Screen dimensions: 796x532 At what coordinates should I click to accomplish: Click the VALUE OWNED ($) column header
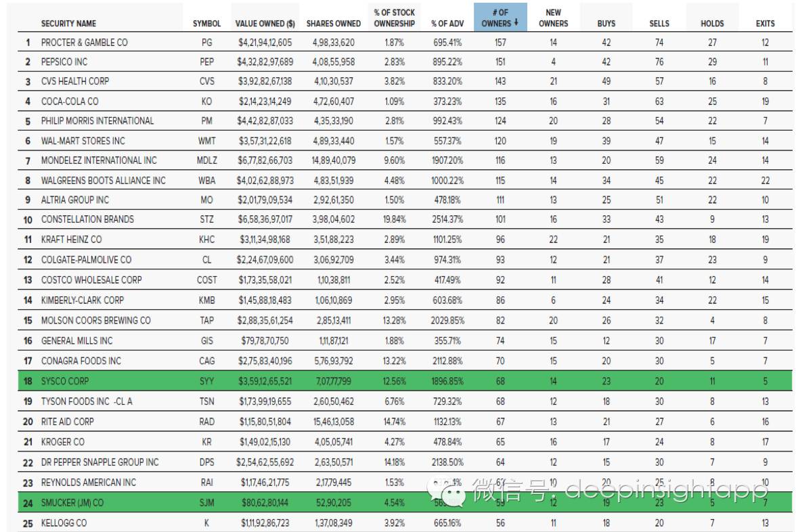264,24
